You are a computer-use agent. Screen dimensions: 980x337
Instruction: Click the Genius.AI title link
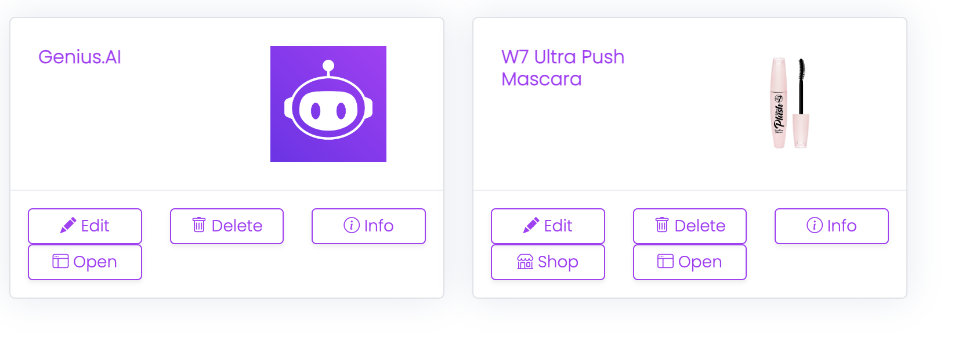pos(79,57)
